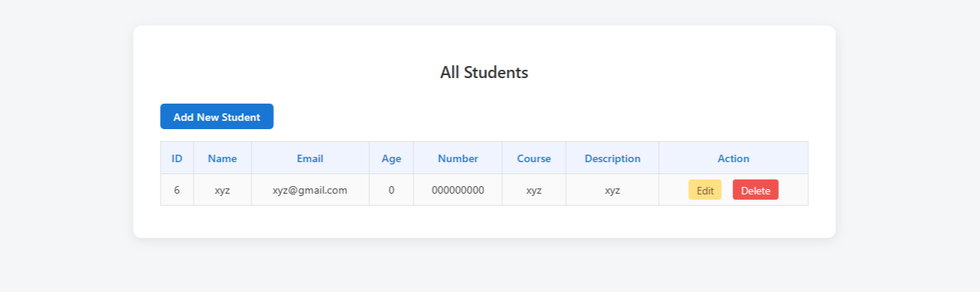Select the ID cell showing 6
The height and width of the screenshot is (292, 980).
click(x=177, y=190)
